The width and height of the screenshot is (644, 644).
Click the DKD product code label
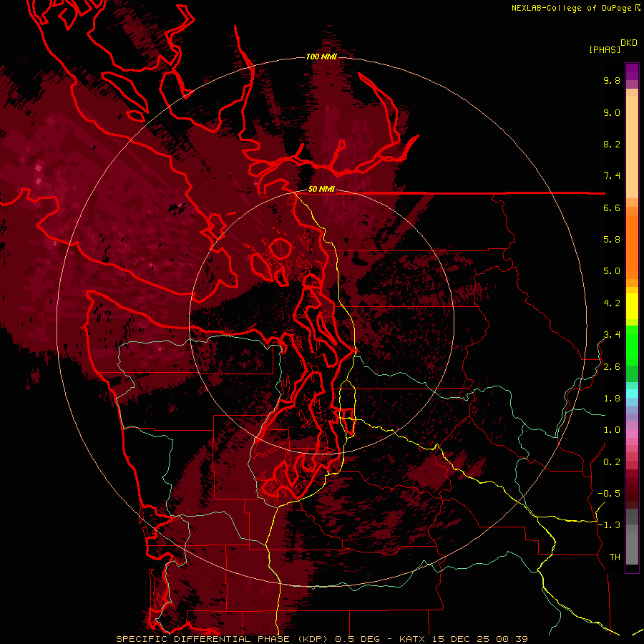click(x=629, y=43)
